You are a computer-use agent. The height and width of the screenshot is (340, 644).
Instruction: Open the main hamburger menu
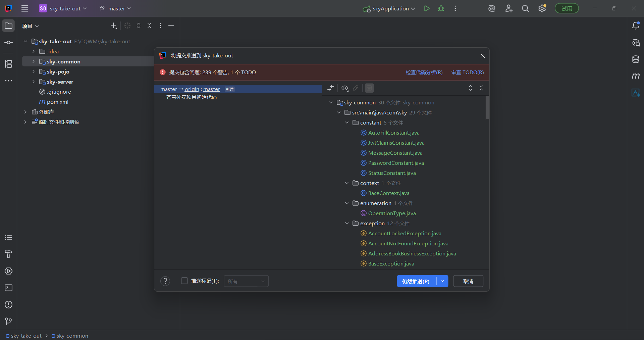(25, 9)
